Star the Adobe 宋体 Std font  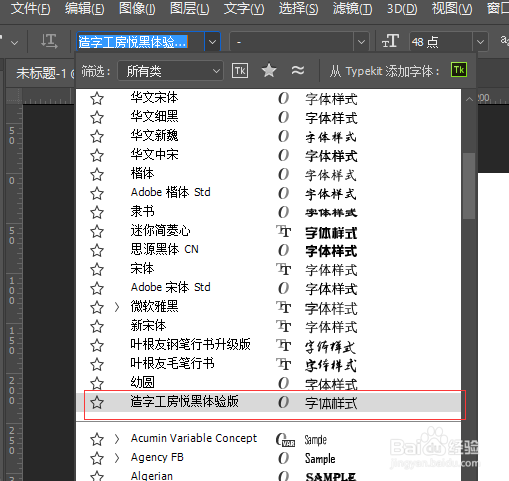97,288
